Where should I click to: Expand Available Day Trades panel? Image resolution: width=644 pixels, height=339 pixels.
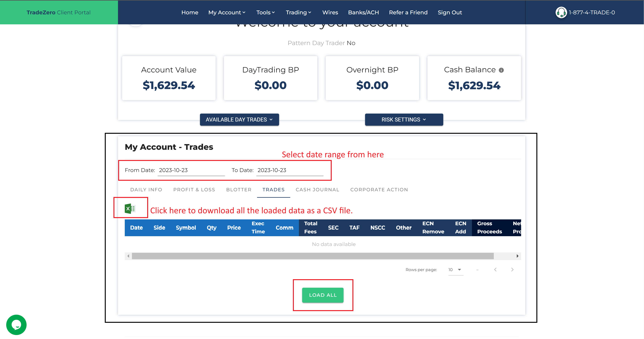point(239,120)
